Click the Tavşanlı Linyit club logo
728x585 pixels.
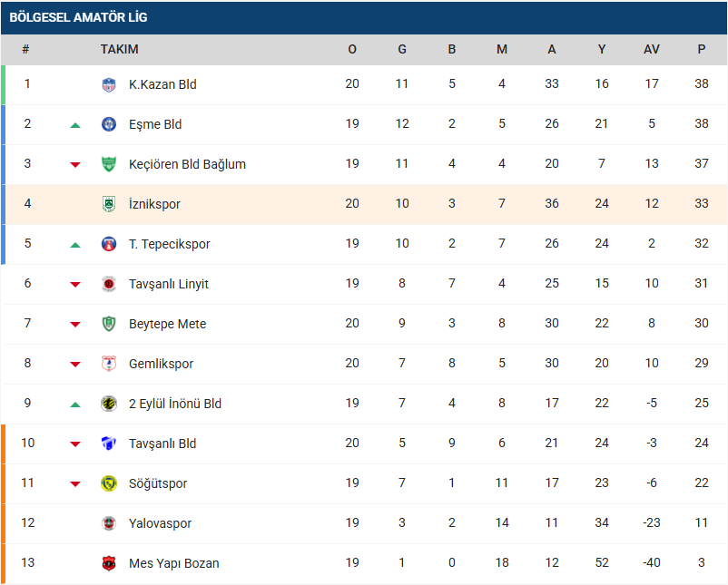coord(109,284)
